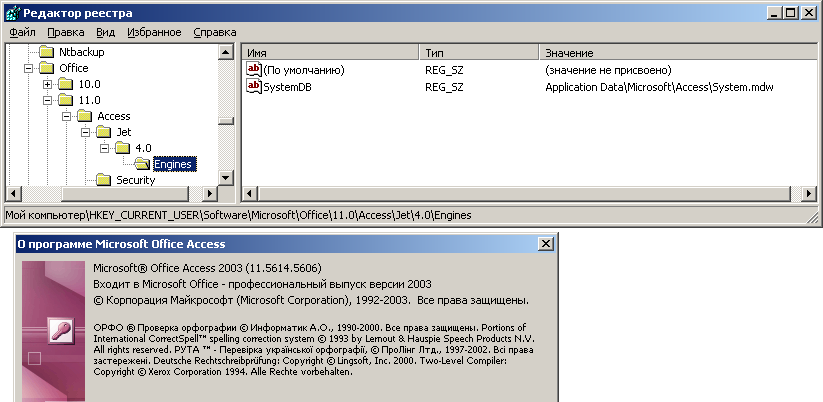Viewport: 823px width, 402px height.
Task: Select the Access folder icon
Action: tap(85, 116)
